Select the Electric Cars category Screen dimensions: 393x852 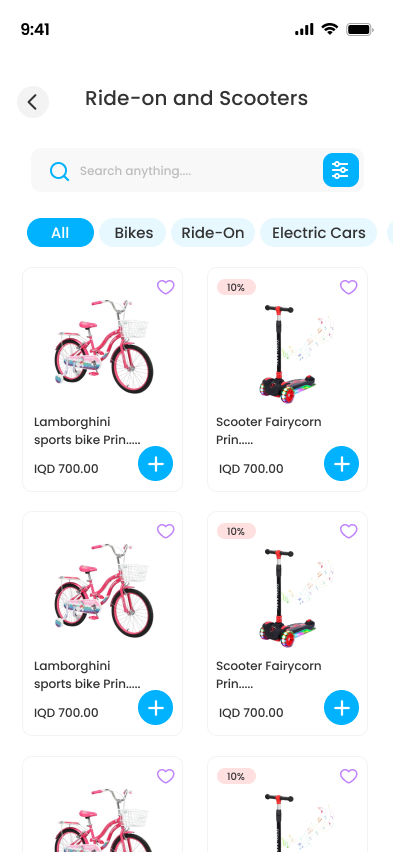(x=319, y=233)
